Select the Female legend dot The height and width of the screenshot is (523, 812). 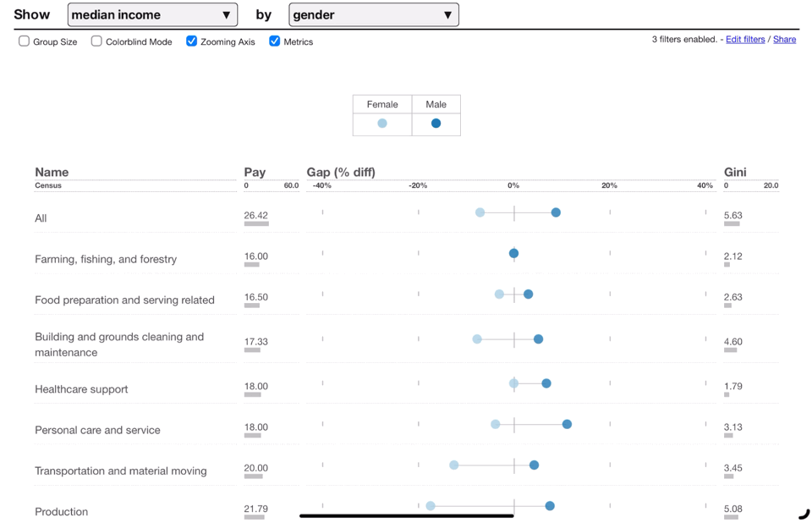(x=381, y=123)
